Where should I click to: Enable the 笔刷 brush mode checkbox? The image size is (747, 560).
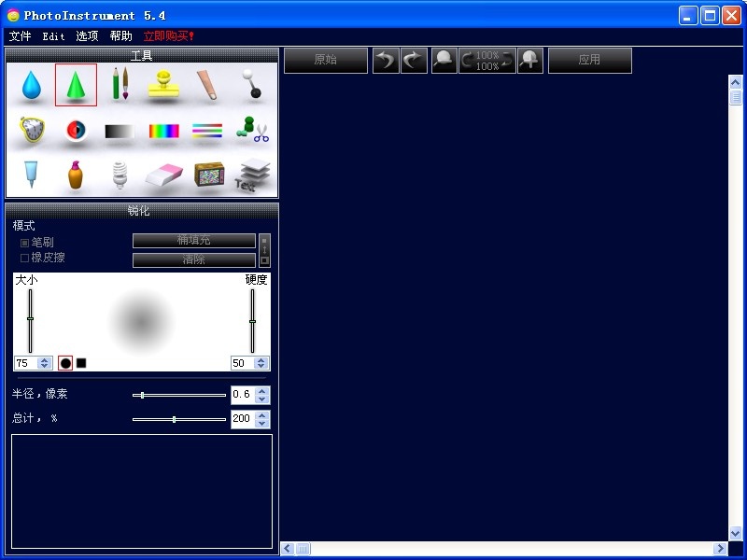[x=25, y=243]
